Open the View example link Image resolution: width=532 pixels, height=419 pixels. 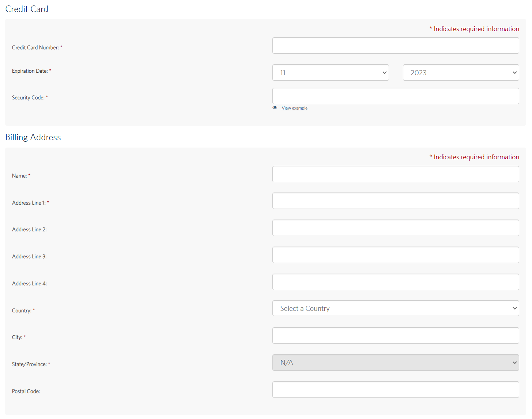coord(294,108)
